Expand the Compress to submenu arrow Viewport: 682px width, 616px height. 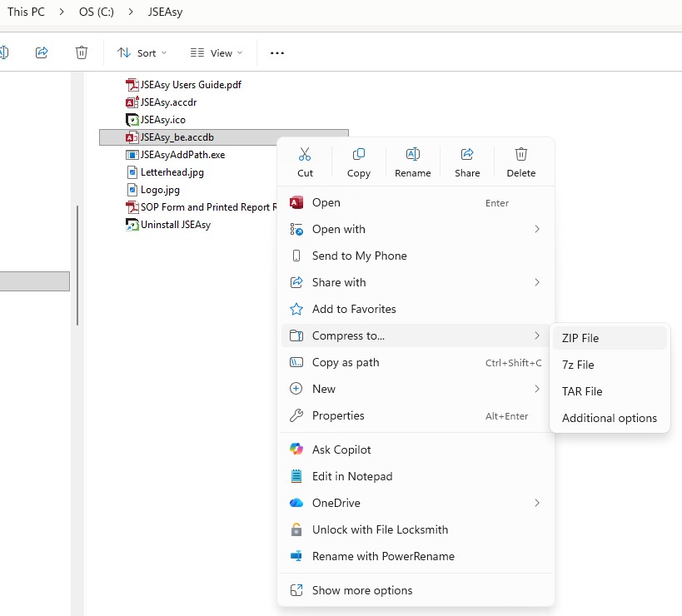(537, 335)
